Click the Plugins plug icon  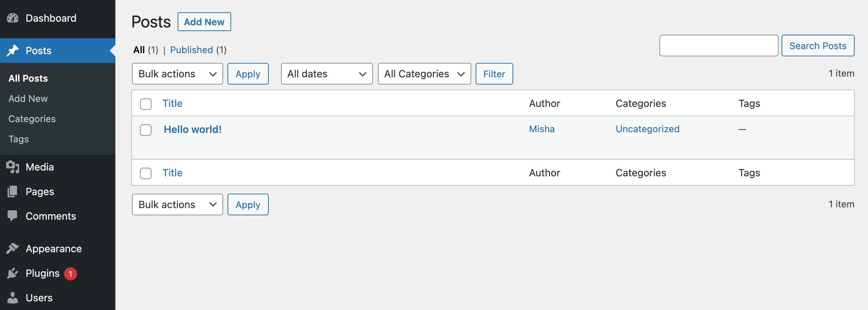pos(13,273)
